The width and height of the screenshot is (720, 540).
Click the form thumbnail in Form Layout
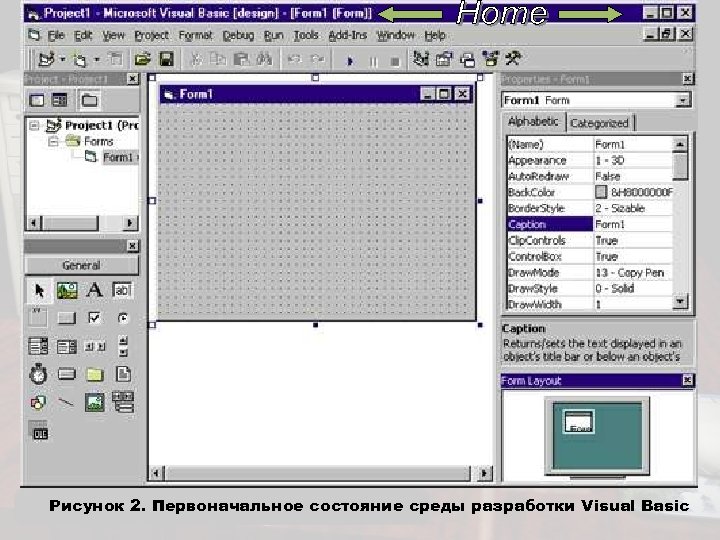pos(579,422)
